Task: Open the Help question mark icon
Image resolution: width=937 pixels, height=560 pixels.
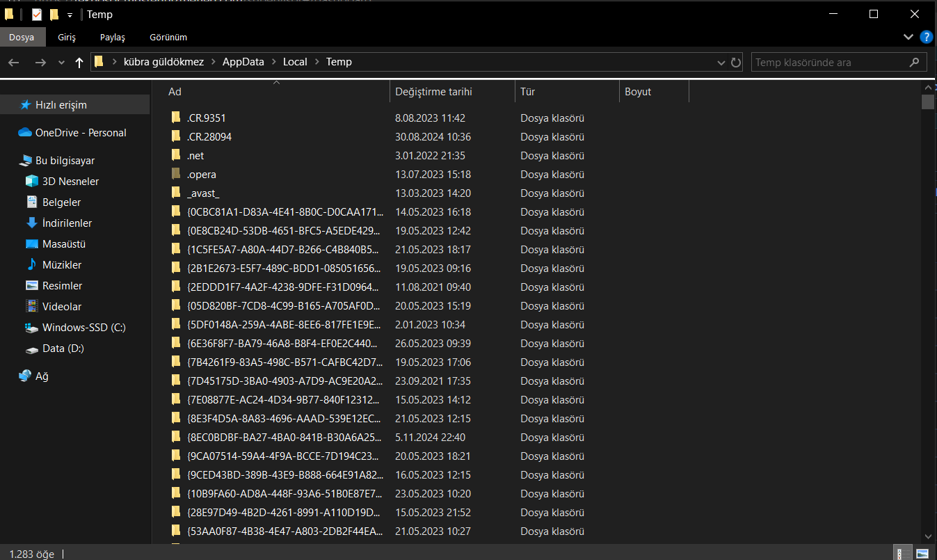Action: pos(926,37)
